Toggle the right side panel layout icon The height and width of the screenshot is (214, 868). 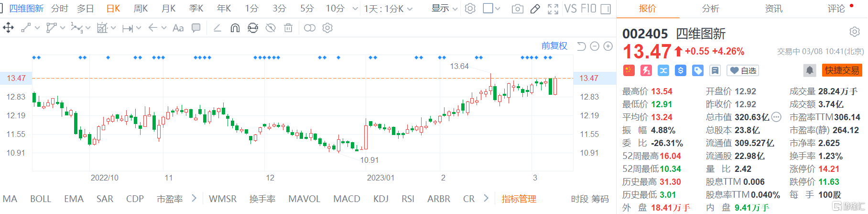click(x=606, y=9)
